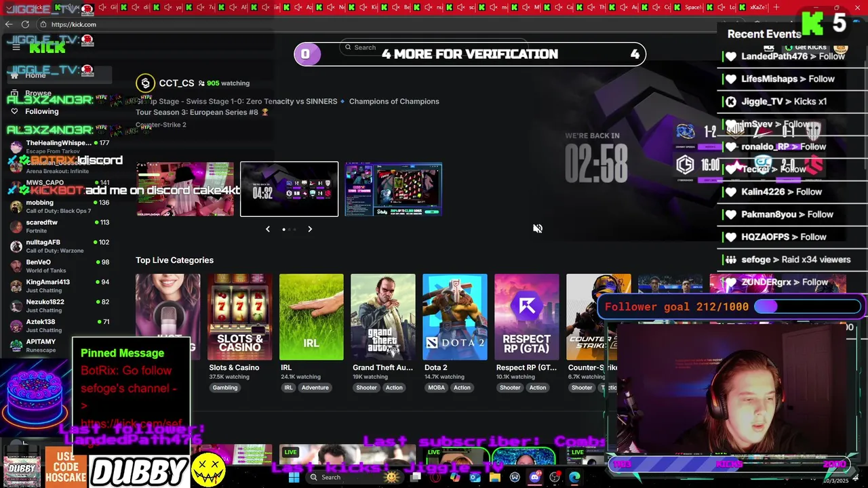Reload the page with browser refresh icon
868x488 pixels.
pos(26,24)
